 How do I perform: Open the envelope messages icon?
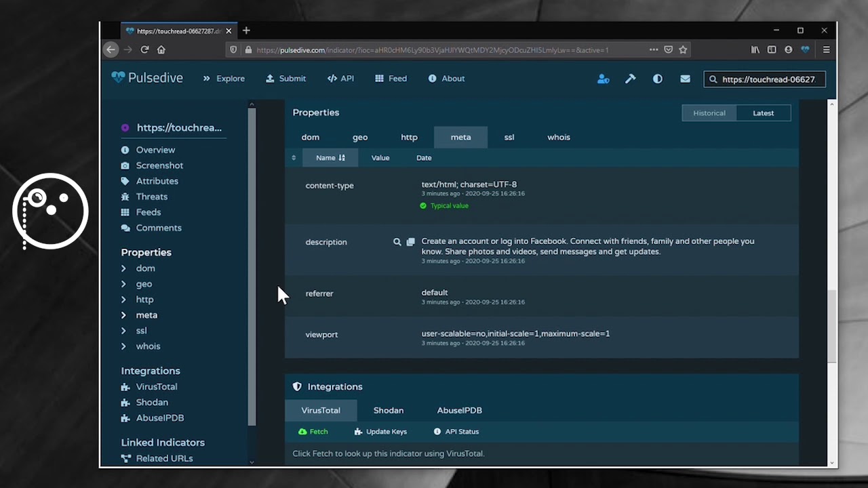coord(685,79)
